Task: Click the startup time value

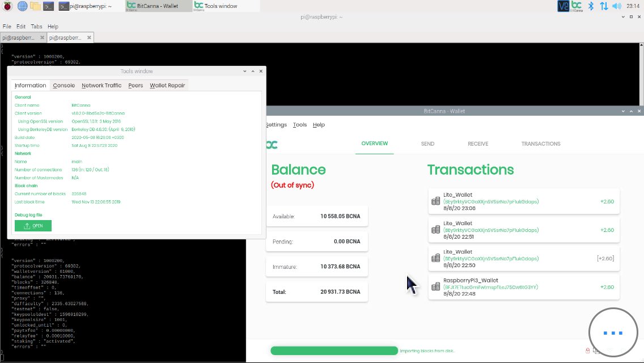Action: pyautogui.click(x=95, y=146)
